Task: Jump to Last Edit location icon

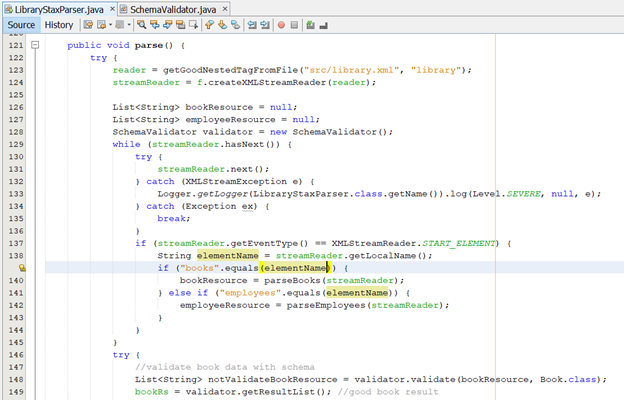Action: click(88, 25)
